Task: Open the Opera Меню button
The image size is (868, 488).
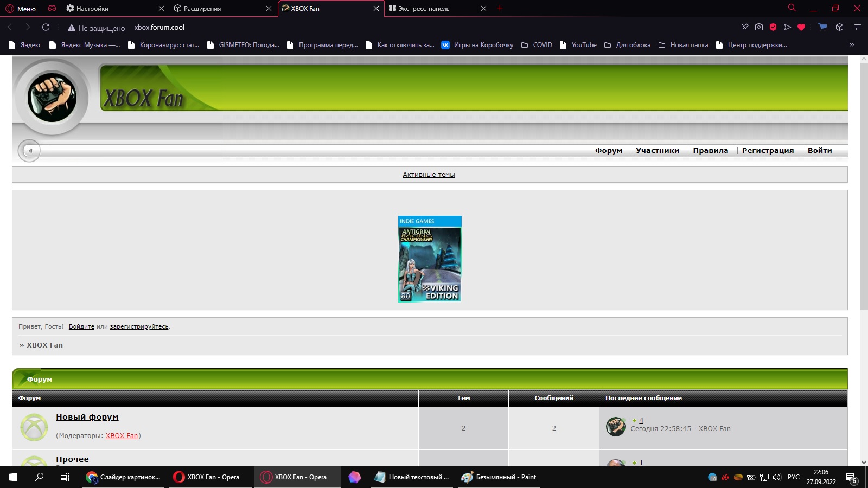Action: (21, 9)
